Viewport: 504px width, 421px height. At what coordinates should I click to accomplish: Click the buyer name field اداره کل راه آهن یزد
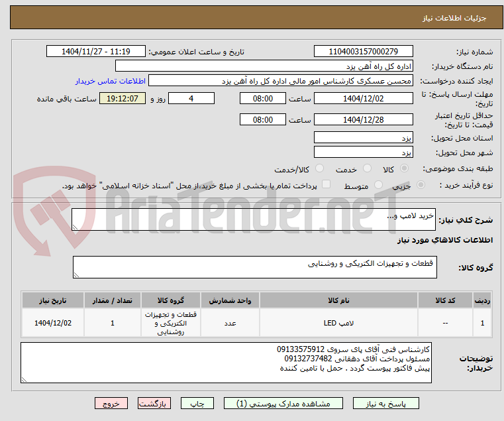pyautogui.click(x=264, y=66)
